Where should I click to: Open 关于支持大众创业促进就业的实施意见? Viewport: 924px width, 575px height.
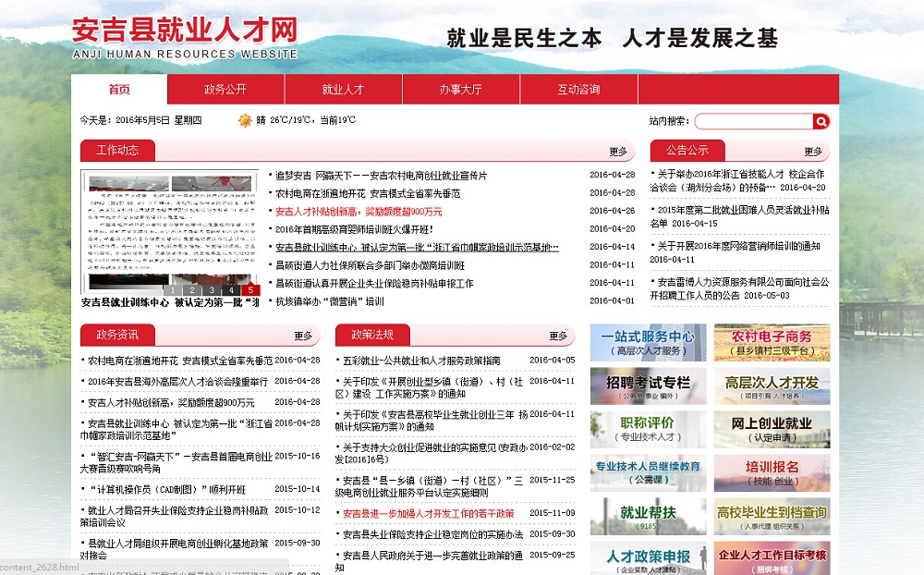tap(432, 453)
